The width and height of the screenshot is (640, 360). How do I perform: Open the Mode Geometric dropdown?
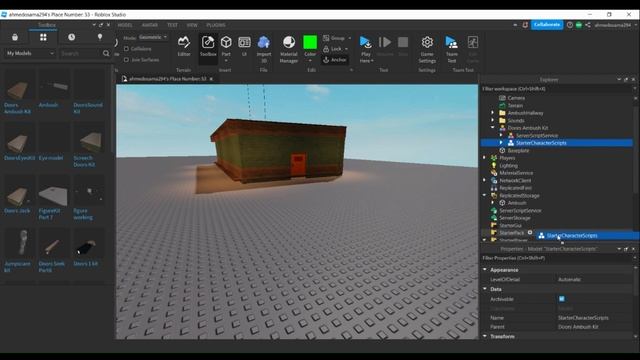[153, 37]
